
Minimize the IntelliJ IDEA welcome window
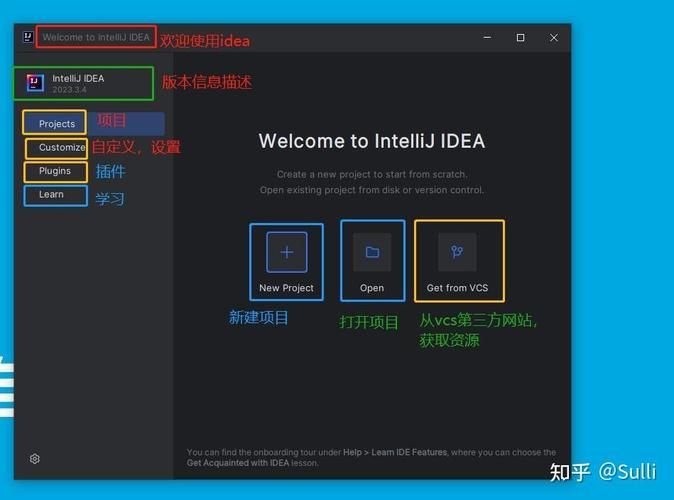[x=487, y=37]
